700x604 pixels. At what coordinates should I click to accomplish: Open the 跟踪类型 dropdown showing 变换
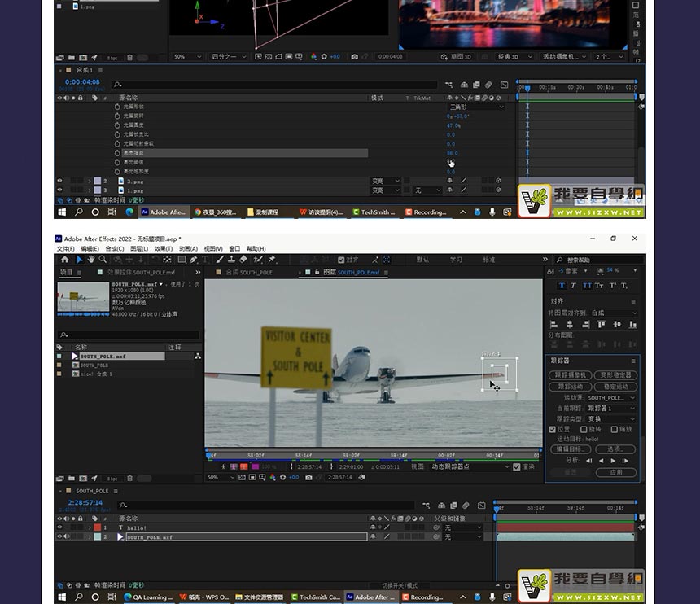(610, 418)
